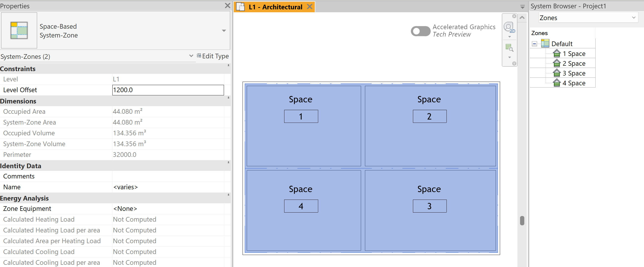Close the L1 - Architectural view tab
The width and height of the screenshot is (644, 267).
click(x=309, y=7)
